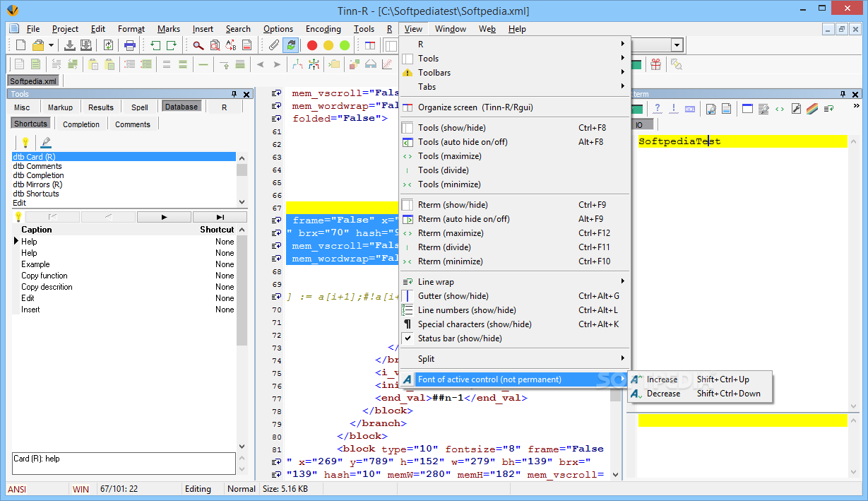Expand the Split submenu
Viewport: 868px width, 501px height.
(514, 359)
